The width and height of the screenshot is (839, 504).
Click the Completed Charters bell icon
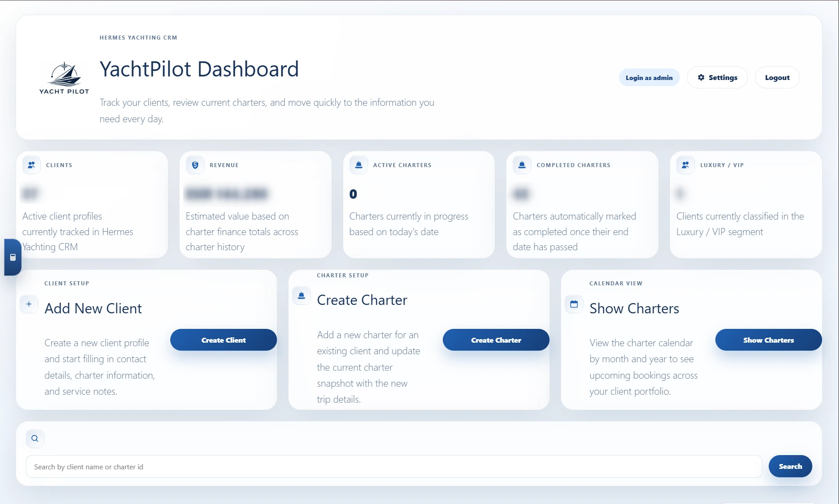(522, 165)
